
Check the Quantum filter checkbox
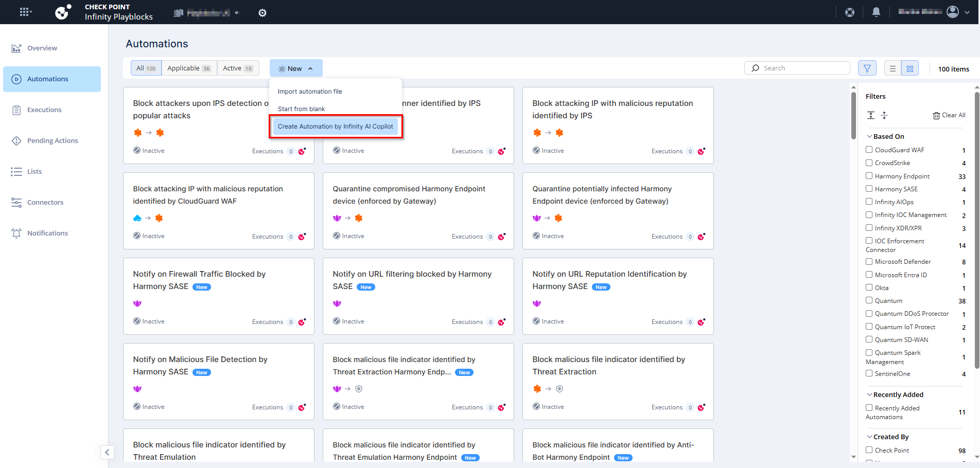(x=869, y=300)
